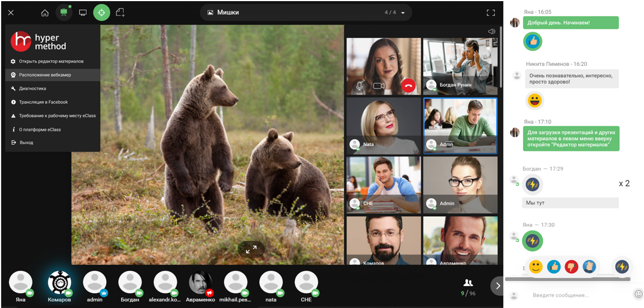Toggle camera on own video tile
Viewport: 644px width, 308px height.
click(379, 86)
